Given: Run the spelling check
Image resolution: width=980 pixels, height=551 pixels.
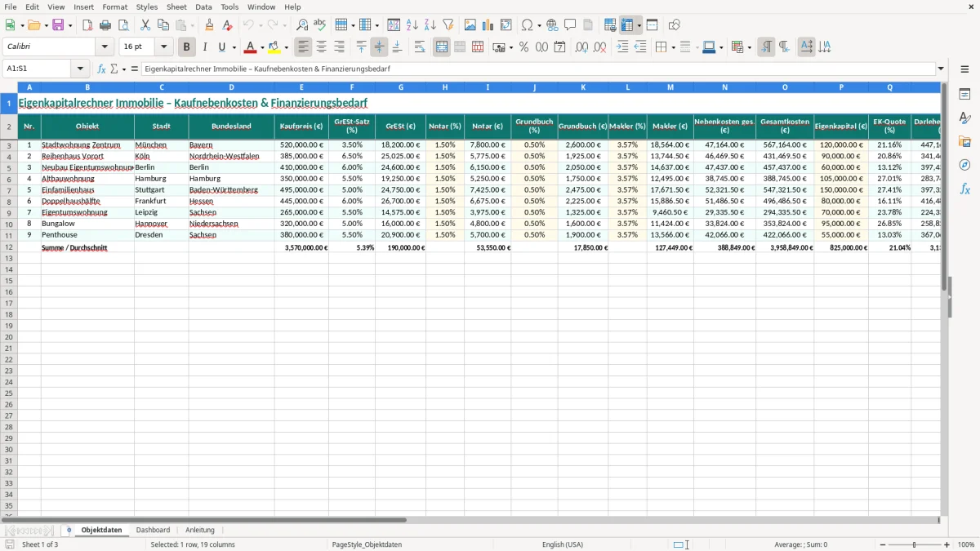Looking at the screenshot, I should [319, 25].
